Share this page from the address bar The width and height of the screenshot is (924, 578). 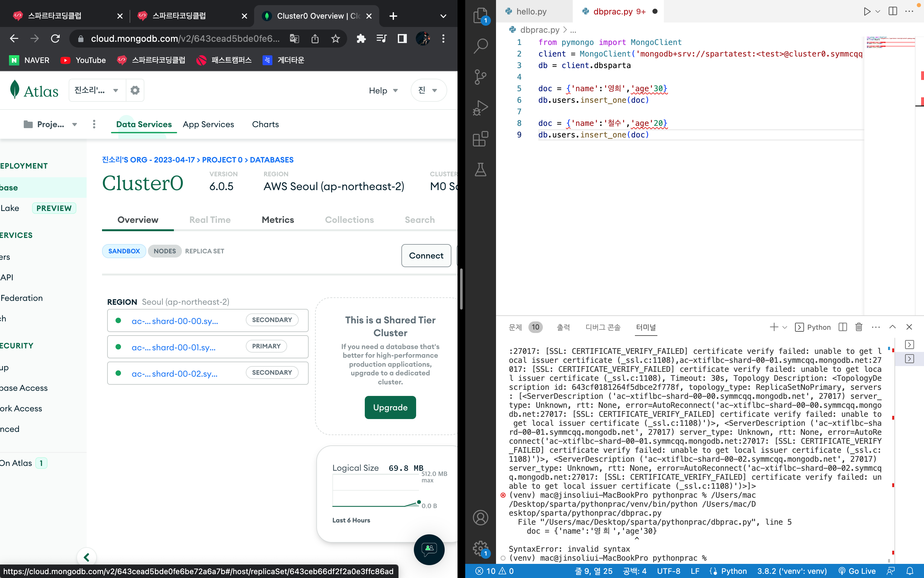click(x=315, y=39)
